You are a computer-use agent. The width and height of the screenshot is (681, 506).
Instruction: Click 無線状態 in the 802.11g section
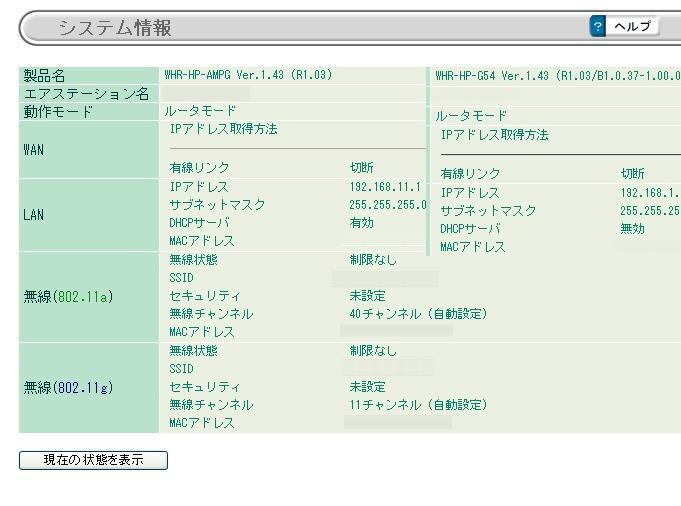[x=193, y=351]
